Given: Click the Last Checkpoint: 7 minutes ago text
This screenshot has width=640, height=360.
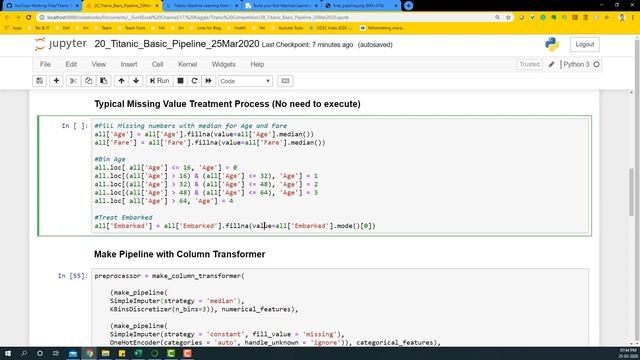Looking at the screenshot, I should click(307, 45).
